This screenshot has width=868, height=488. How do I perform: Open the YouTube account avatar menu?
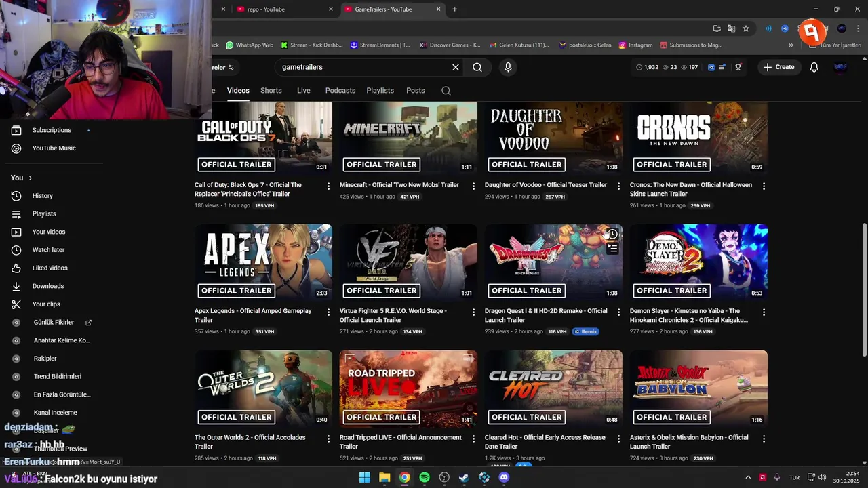(x=841, y=67)
